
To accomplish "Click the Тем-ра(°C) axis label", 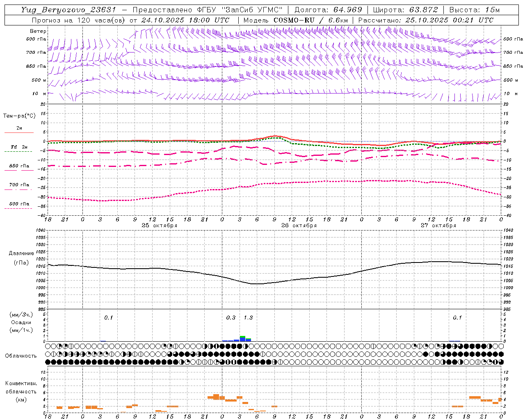I will click(19, 116).
